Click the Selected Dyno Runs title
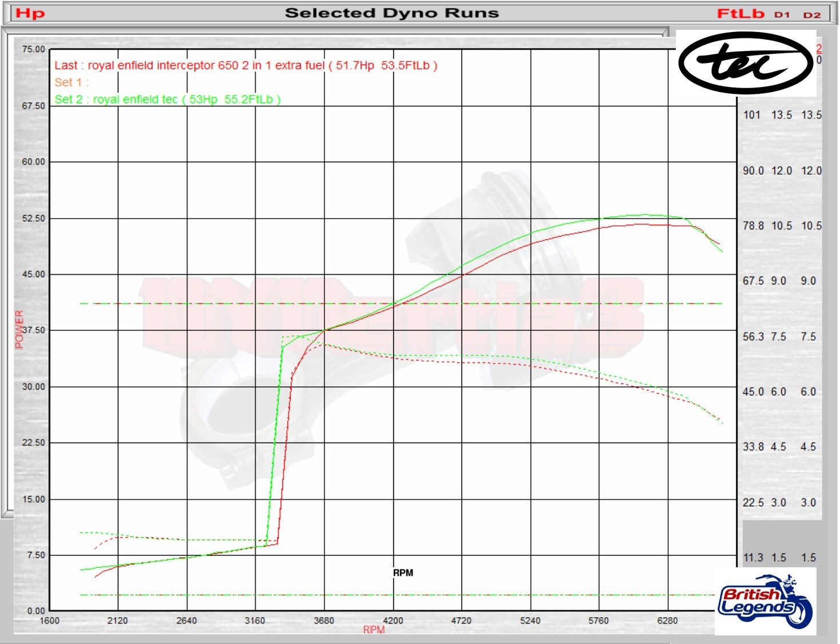Screen dimensions: 840x644 391,13
